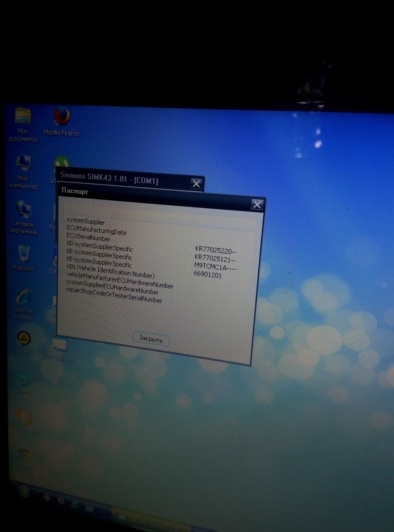Screen dimensions: 394x532
Task: Click the value M9TCMC1A----
Action: (215, 267)
